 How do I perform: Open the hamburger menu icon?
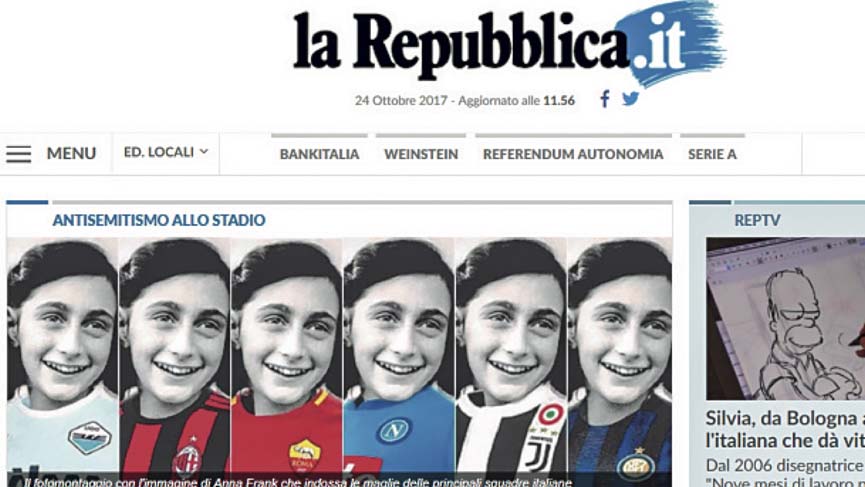click(x=19, y=154)
